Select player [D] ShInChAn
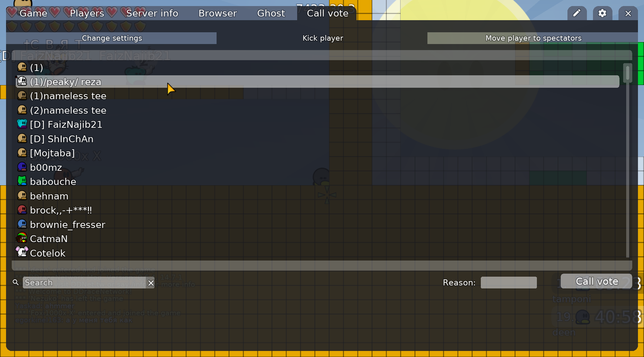The height and width of the screenshot is (357, 644). 317,138
